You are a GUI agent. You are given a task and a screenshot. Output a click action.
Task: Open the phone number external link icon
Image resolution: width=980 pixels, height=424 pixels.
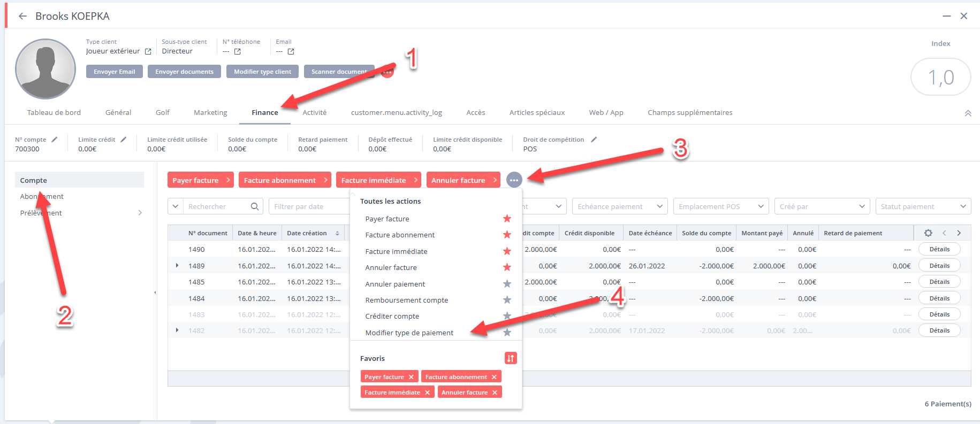(238, 51)
